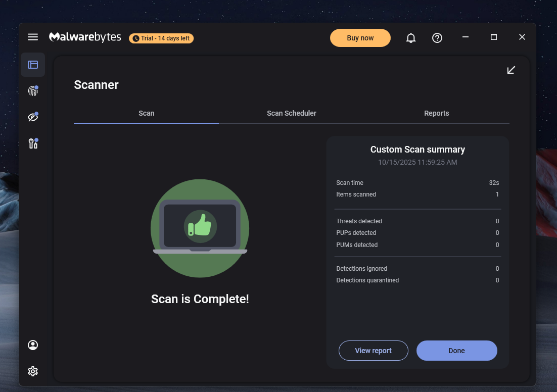Screen dimensions: 557x392
Task: Open the Settings gear icon
Action: click(x=33, y=371)
